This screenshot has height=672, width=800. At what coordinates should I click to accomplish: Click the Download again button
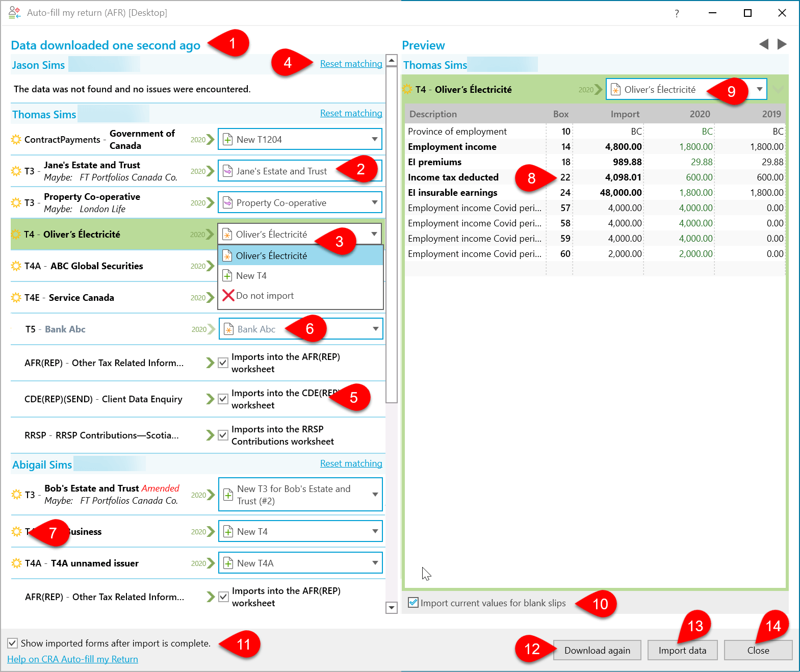(x=597, y=650)
